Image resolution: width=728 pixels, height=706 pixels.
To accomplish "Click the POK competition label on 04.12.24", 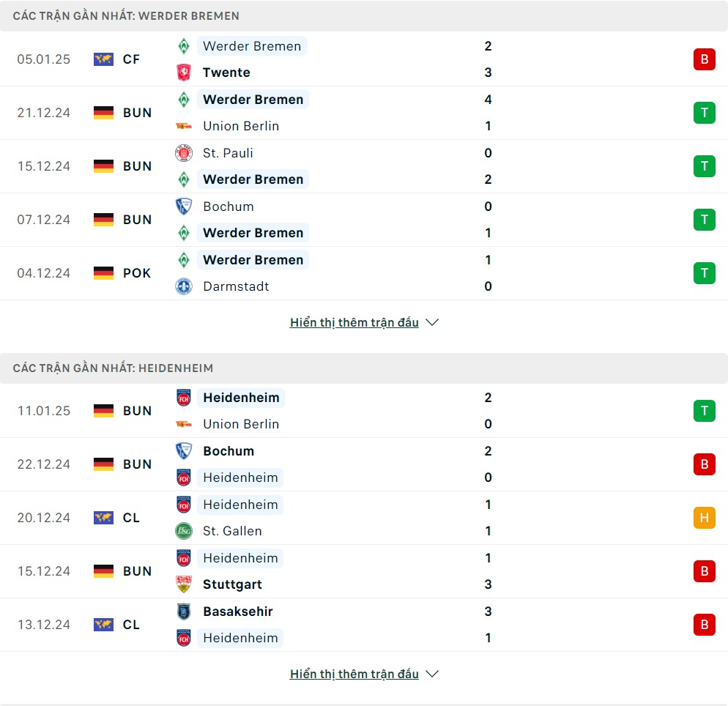I will 137,273.
